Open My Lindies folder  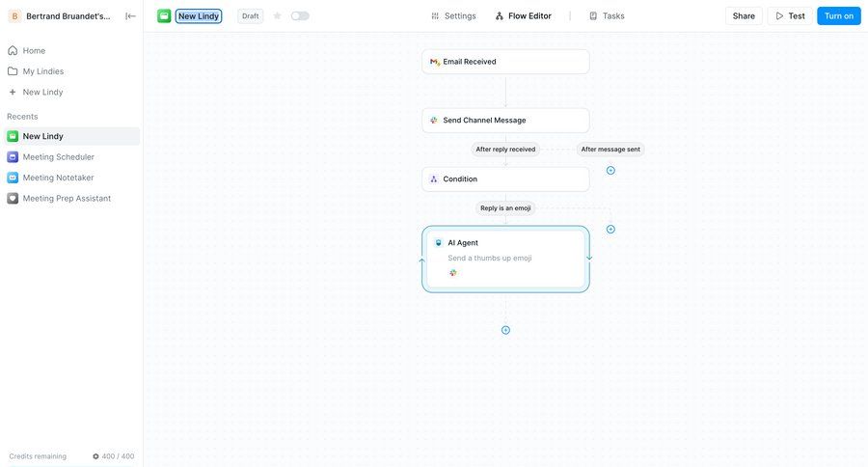pos(71,70)
